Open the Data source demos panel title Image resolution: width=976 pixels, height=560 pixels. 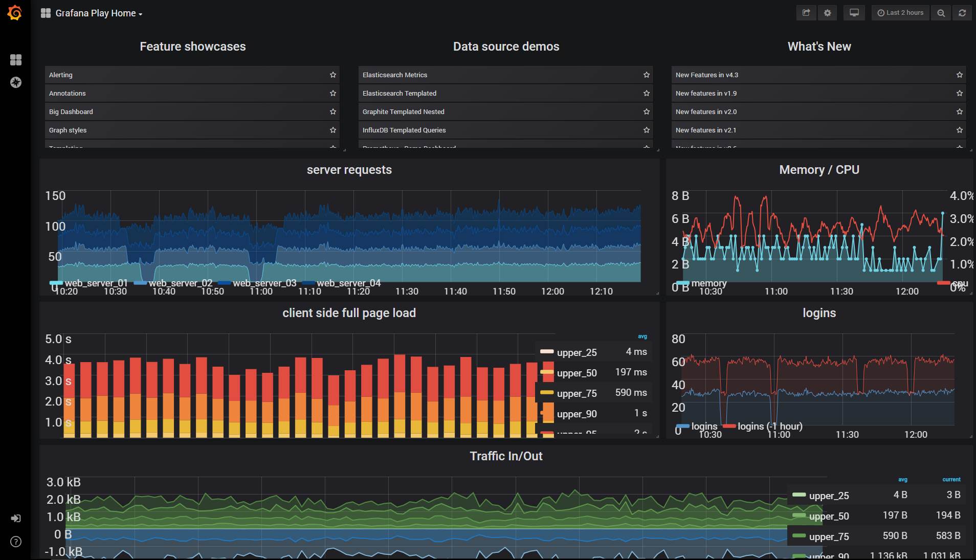click(506, 47)
